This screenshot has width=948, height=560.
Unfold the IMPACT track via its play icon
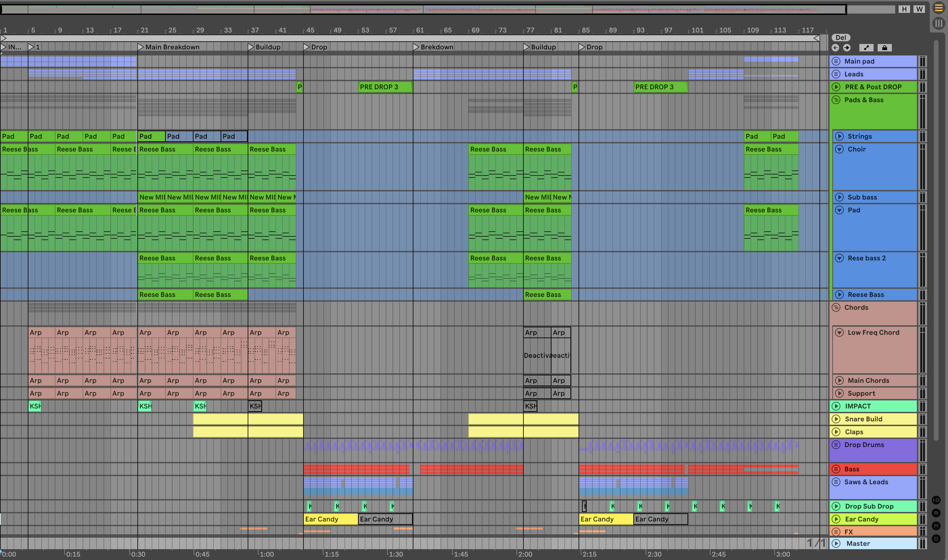(836, 406)
